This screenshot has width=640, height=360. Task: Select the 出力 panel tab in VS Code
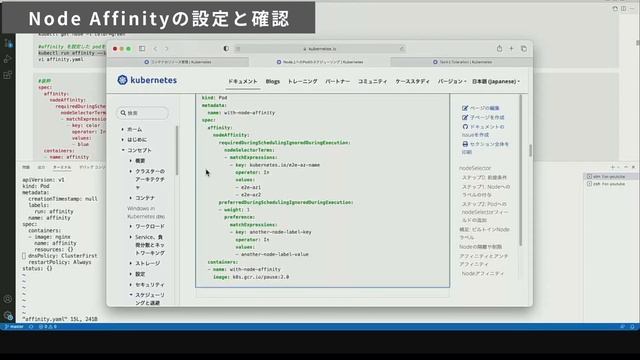coord(41,167)
